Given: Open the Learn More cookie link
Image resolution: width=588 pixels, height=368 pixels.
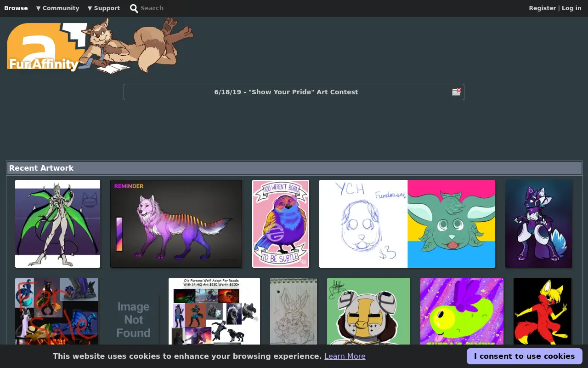Looking at the screenshot, I should coord(345,356).
